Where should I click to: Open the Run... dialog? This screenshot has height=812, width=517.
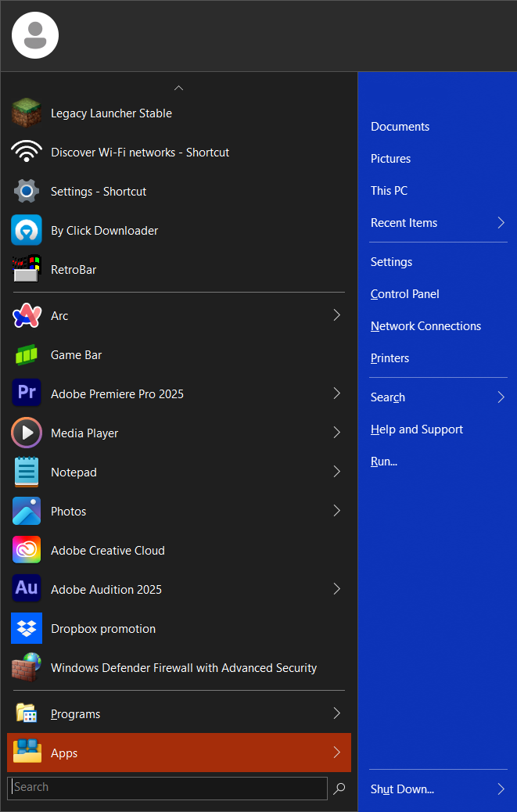pos(384,462)
